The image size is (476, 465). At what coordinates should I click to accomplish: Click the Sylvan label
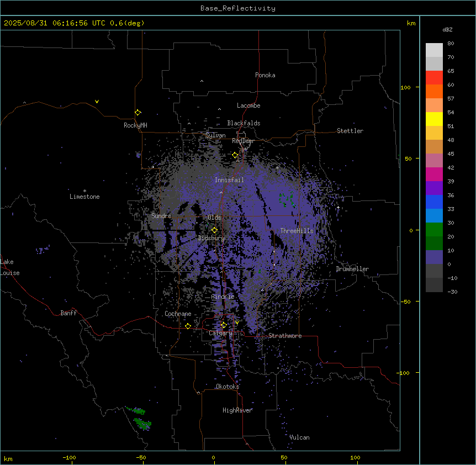point(215,135)
